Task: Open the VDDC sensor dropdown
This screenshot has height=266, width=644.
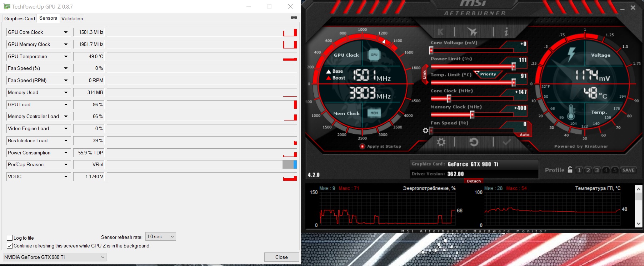Action: click(66, 177)
